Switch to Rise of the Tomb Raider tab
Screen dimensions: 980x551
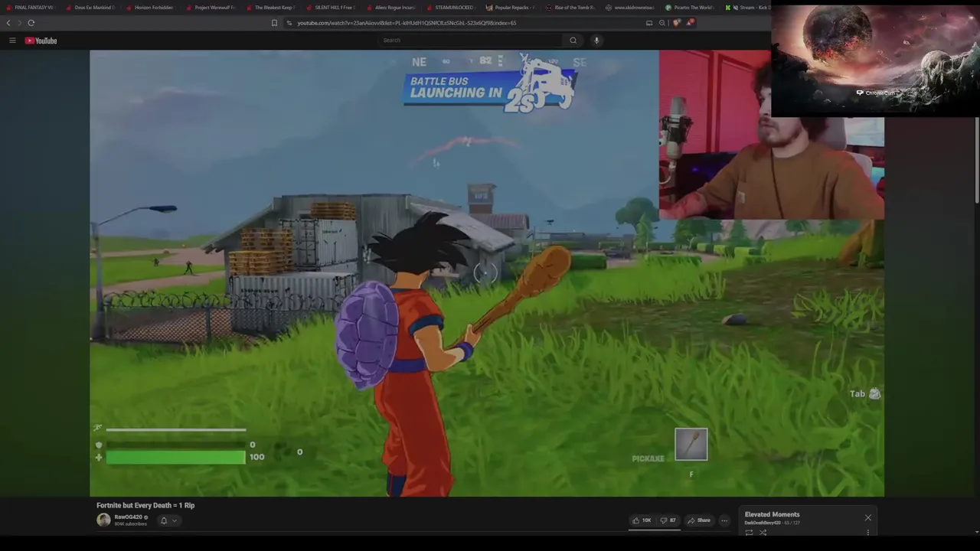click(x=570, y=8)
